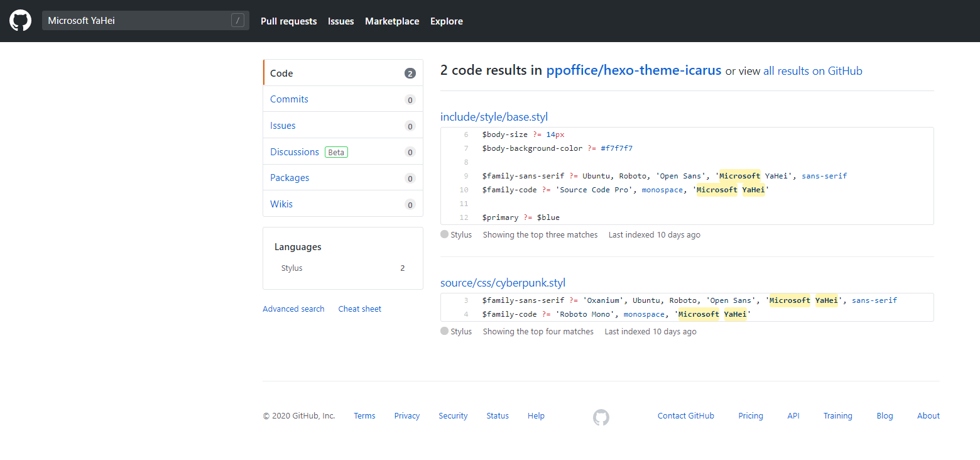
Task: Switch to Wikis results category
Action: 281,204
